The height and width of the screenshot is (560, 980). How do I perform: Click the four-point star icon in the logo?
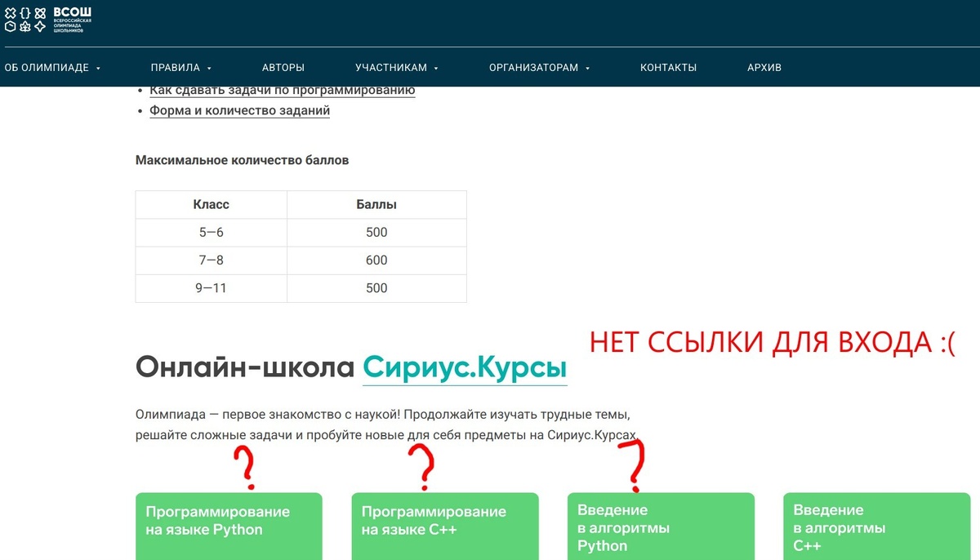39,26
